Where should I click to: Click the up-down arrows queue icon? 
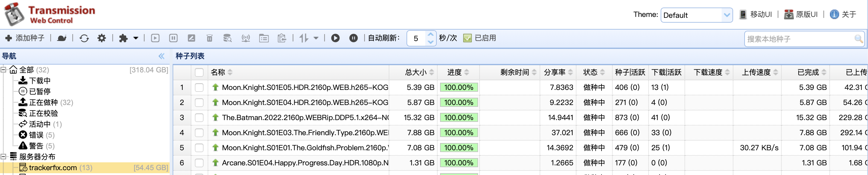(x=304, y=38)
